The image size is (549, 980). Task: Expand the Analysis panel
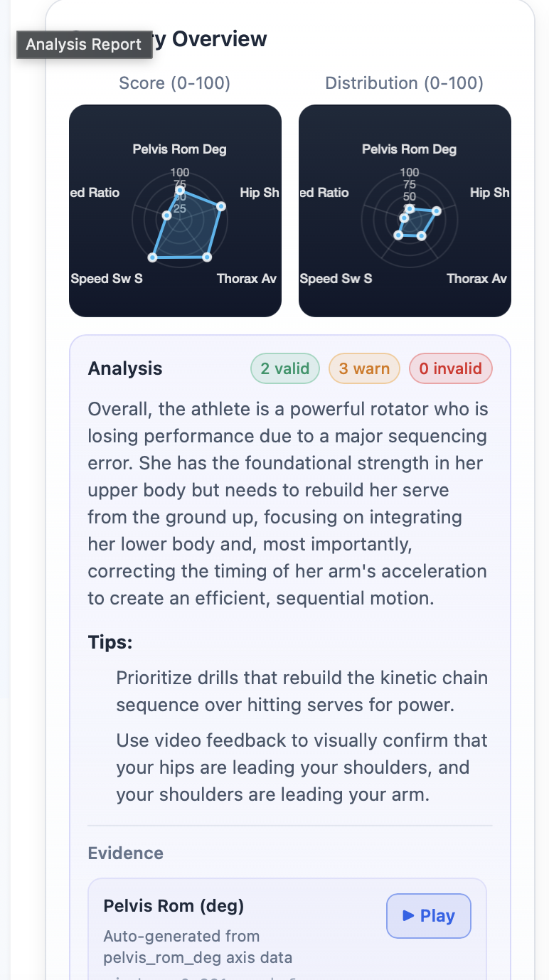(x=125, y=368)
